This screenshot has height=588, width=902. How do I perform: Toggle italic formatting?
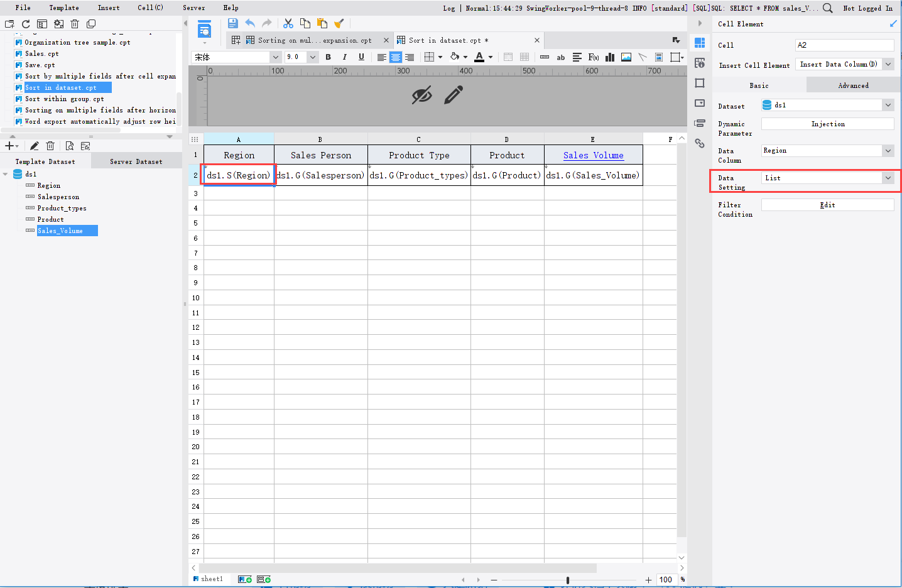click(344, 57)
